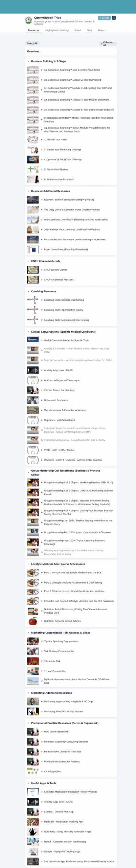Image resolution: width=136 pixels, height=868 pixels.
Task: Open the Feed tab
Action: pyautogui.click(x=78, y=30)
